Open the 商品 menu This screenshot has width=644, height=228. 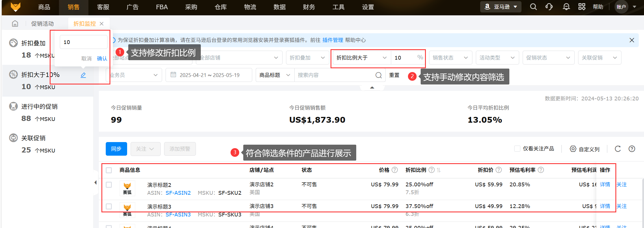pos(44,7)
